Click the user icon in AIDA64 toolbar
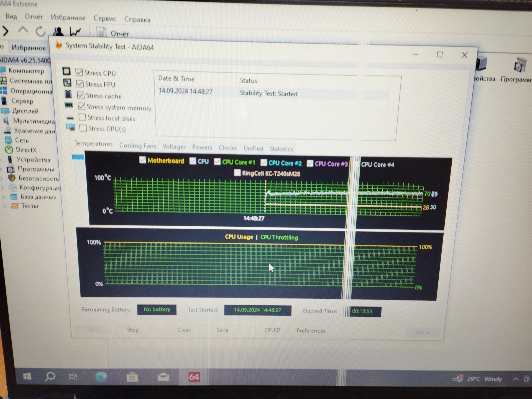This screenshot has width=532, height=399. (58, 32)
